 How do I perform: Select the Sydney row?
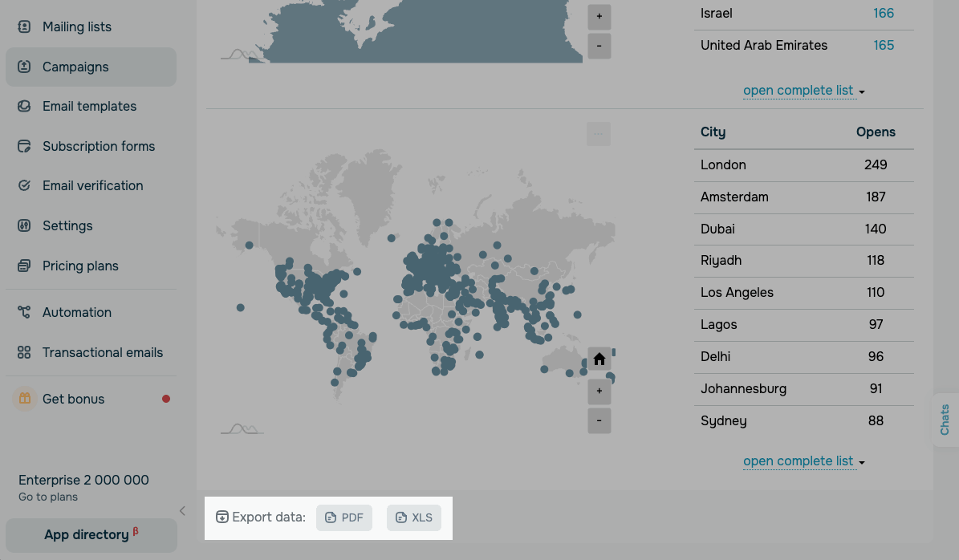point(803,421)
